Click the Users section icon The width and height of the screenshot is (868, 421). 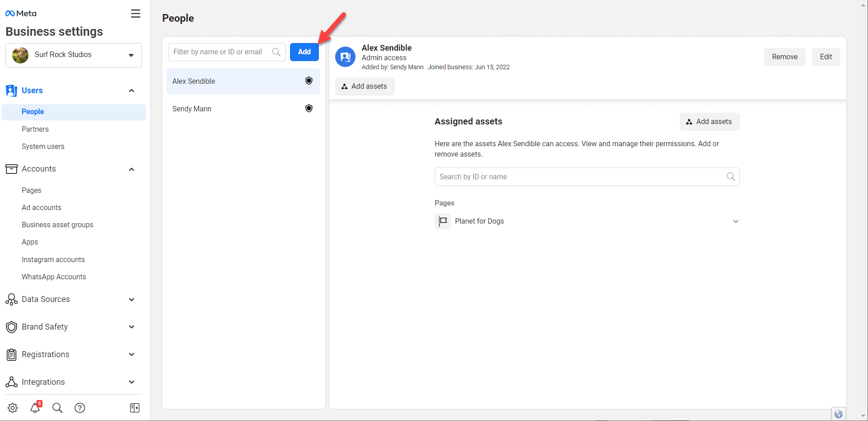pos(11,91)
